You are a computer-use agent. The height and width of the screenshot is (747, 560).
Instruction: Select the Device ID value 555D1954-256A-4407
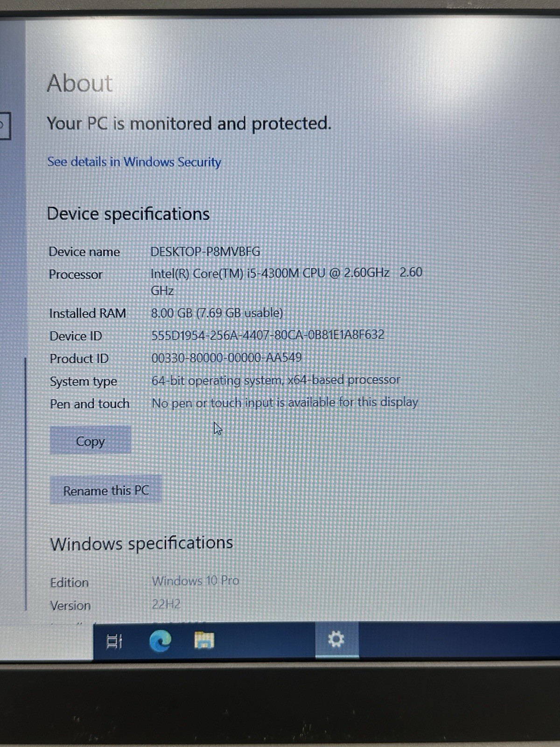(268, 335)
